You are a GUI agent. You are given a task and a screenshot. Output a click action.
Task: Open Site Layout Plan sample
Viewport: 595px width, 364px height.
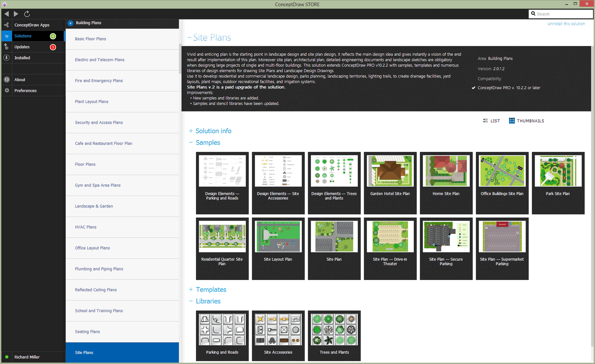click(x=278, y=249)
